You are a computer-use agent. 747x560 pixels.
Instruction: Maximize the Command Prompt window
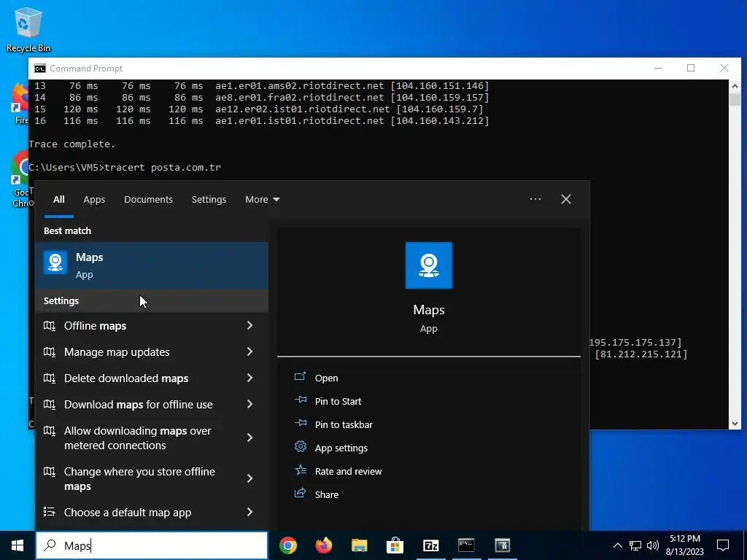(691, 68)
